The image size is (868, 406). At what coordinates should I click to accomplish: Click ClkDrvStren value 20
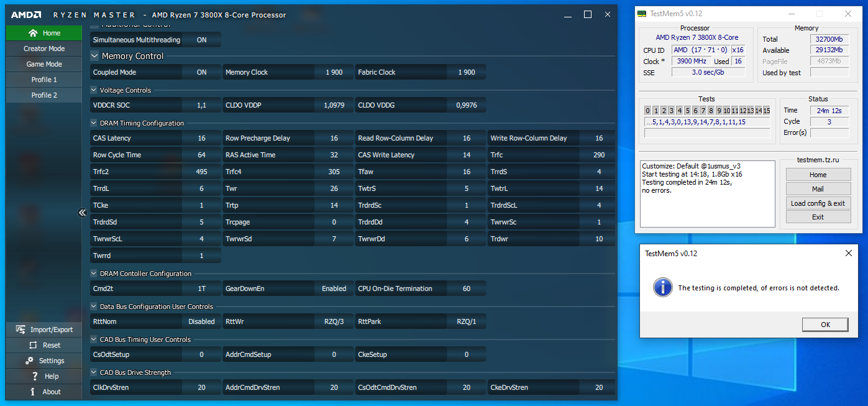coord(202,387)
